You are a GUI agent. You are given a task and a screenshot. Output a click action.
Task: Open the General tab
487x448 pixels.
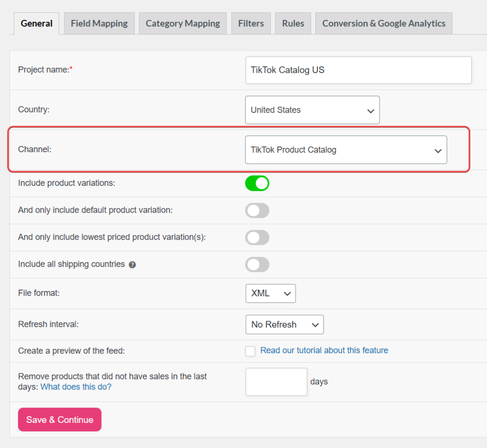[x=36, y=24]
